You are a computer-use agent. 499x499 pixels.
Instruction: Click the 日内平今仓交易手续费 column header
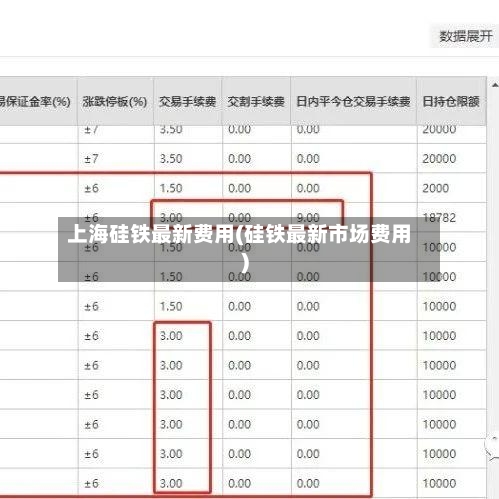[353, 101]
